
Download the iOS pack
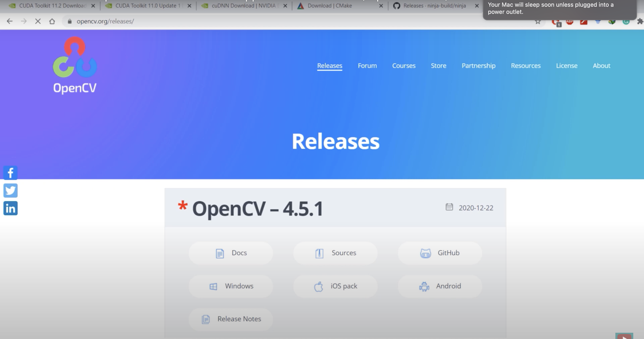coord(335,286)
